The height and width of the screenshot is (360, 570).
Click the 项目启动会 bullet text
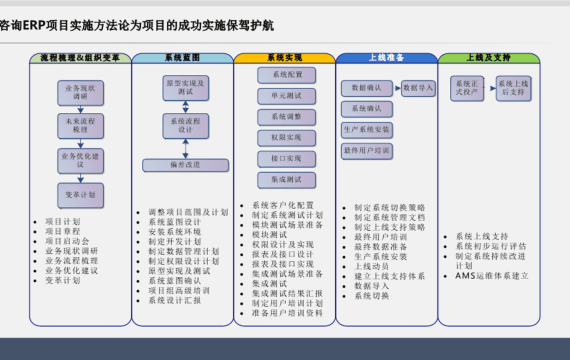[67, 241]
